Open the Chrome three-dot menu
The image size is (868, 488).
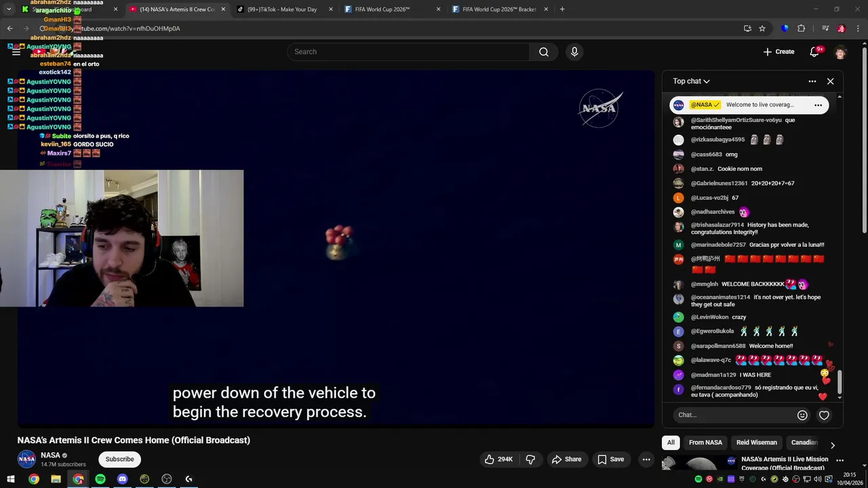pyautogui.click(x=859, y=28)
